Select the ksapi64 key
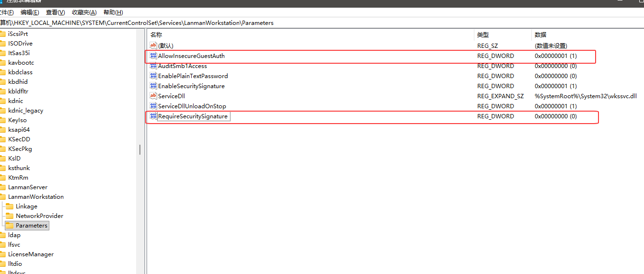The height and width of the screenshot is (274, 644). (19, 129)
